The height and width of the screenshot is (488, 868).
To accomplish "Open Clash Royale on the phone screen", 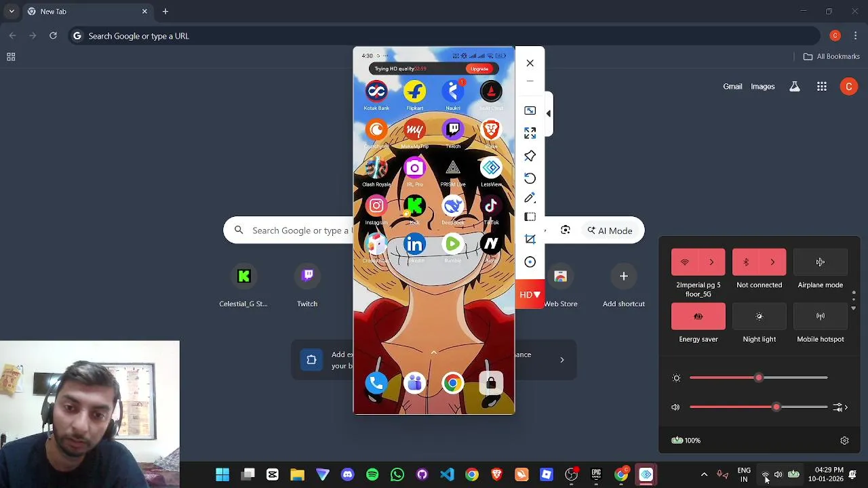I will [376, 167].
